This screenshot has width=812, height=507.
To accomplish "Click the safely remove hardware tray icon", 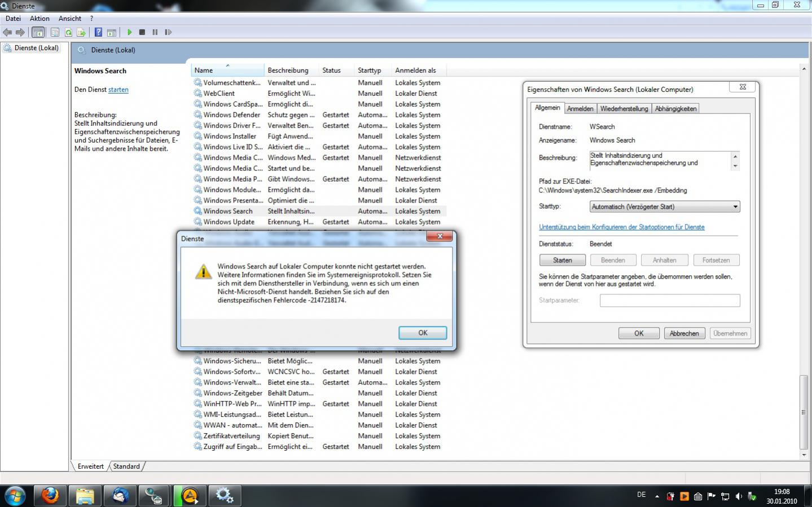I will click(x=752, y=496).
